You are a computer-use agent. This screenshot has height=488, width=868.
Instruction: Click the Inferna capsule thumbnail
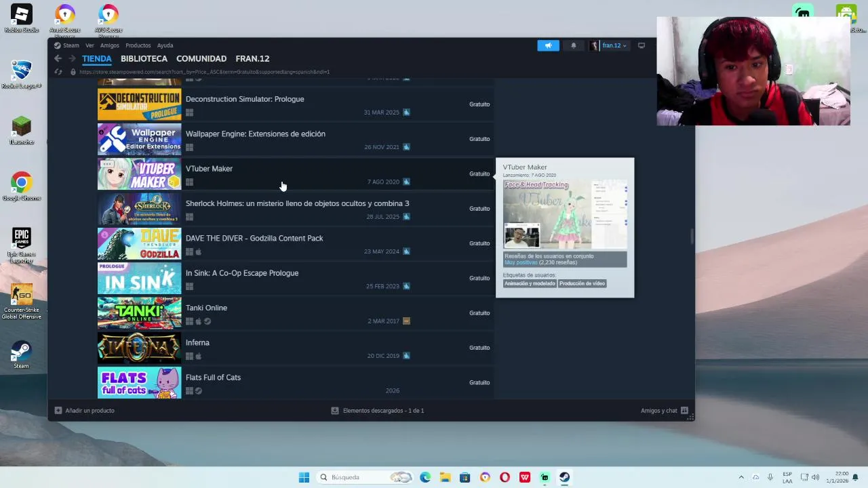coord(140,348)
